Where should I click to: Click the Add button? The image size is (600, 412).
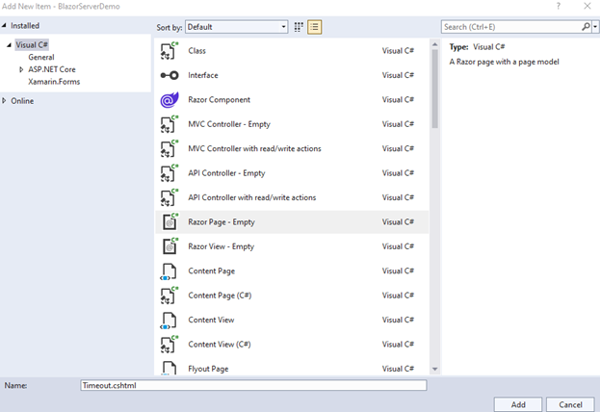point(518,403)
